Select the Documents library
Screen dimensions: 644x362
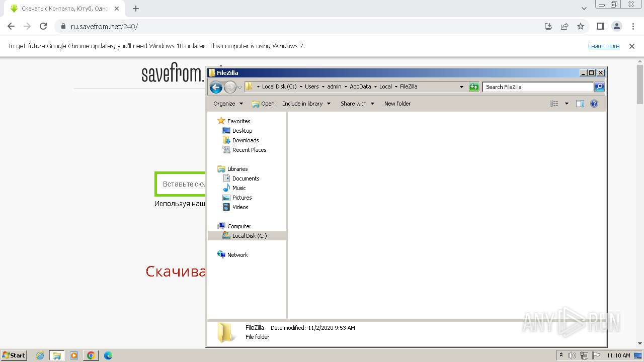click(x=246, y=178)
